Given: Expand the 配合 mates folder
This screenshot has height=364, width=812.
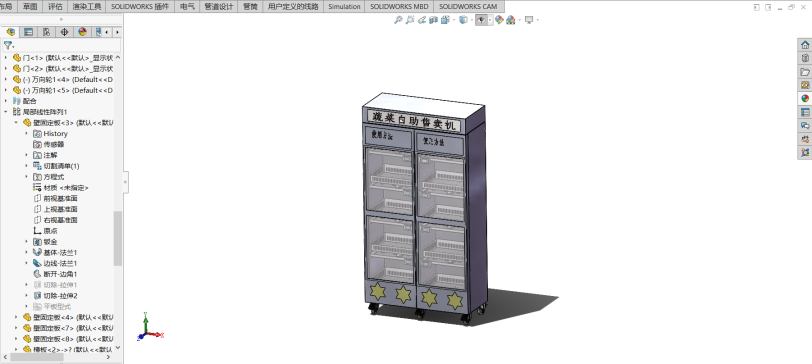Looking at the screenshot, I should (6, 101).
